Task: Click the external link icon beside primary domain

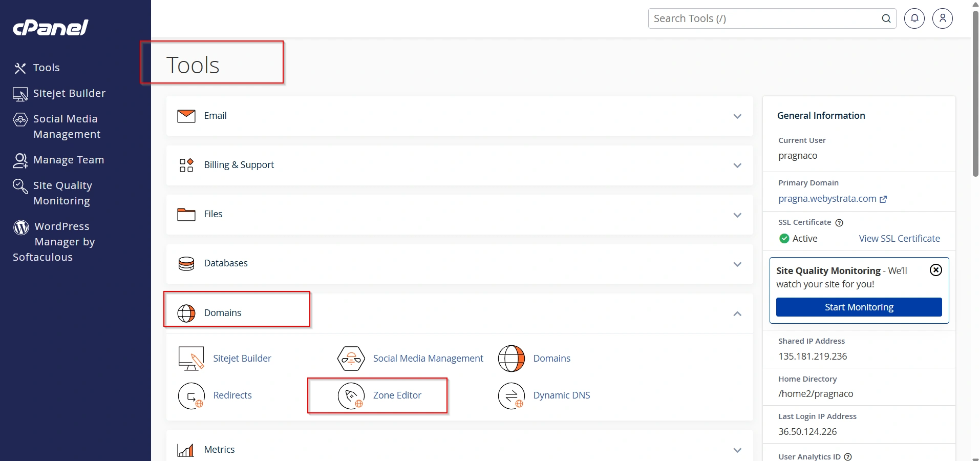Action: coord(883,199)
